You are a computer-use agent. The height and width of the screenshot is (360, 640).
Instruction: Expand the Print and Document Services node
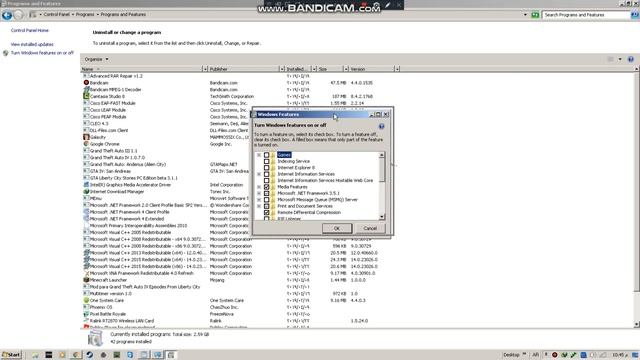click(x=259, y=206)
